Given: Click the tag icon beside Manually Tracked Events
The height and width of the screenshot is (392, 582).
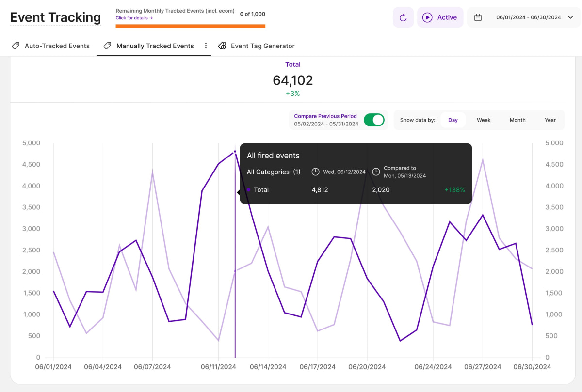Looking at the screenshot, I should pyautogui.click(x=107, y=46).
